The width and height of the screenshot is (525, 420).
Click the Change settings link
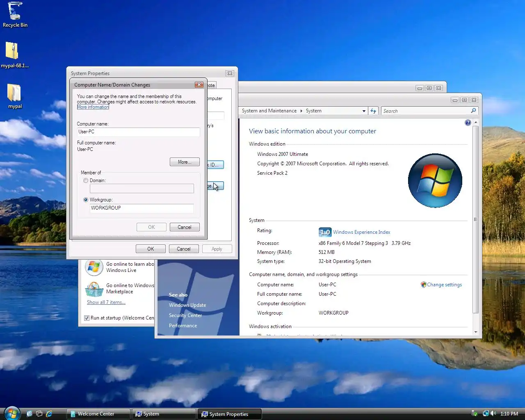[x=444, y=285]
